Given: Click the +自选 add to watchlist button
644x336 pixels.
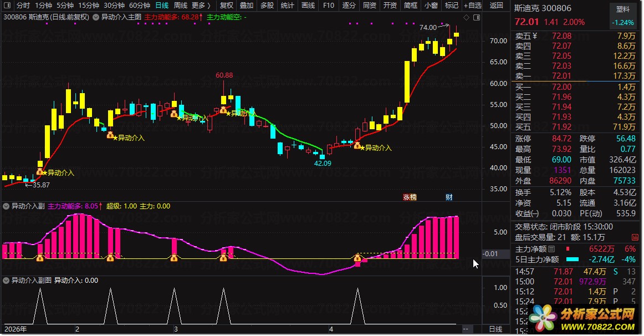Looking at the screenshot, I should (x=472, y=6).
